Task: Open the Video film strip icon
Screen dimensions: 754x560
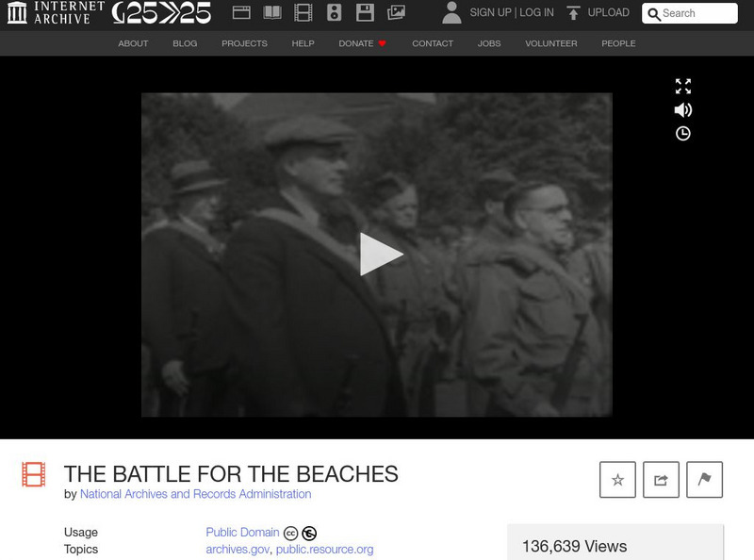Action: point(303,12)
